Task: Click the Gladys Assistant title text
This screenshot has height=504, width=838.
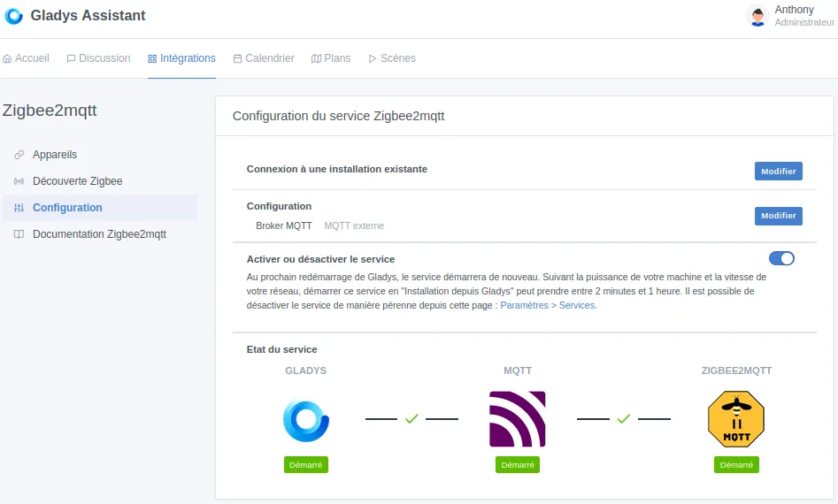Action: coord(88,16)
